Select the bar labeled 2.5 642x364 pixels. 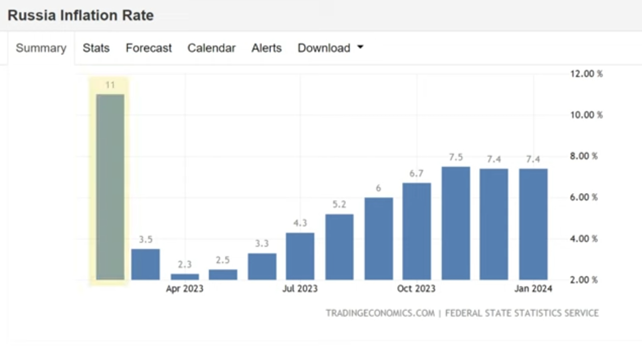[223, 275]
